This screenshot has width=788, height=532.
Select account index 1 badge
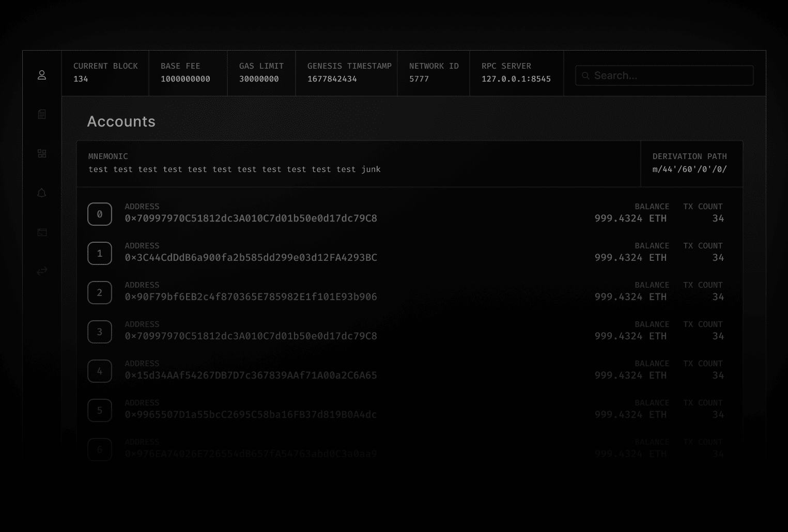tap(100, 253)
